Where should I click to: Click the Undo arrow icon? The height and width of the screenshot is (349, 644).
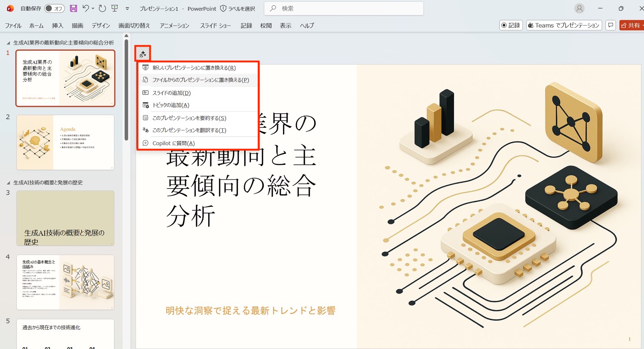tap(85, 8)
